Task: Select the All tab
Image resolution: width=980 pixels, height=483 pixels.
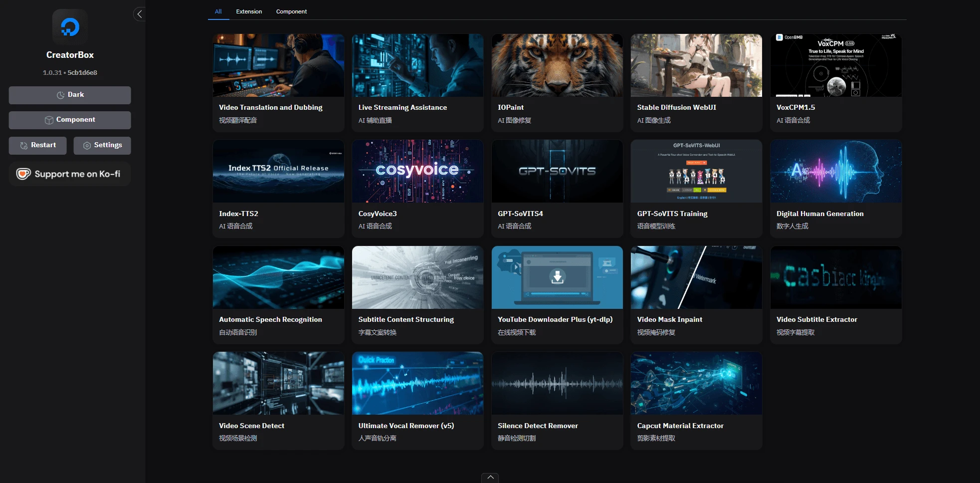Action: coord(218,11)
